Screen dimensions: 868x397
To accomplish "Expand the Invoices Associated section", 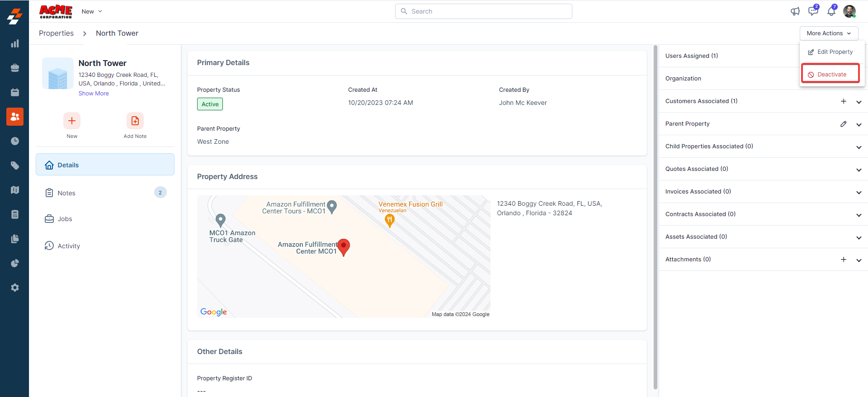I will [859, 193].
